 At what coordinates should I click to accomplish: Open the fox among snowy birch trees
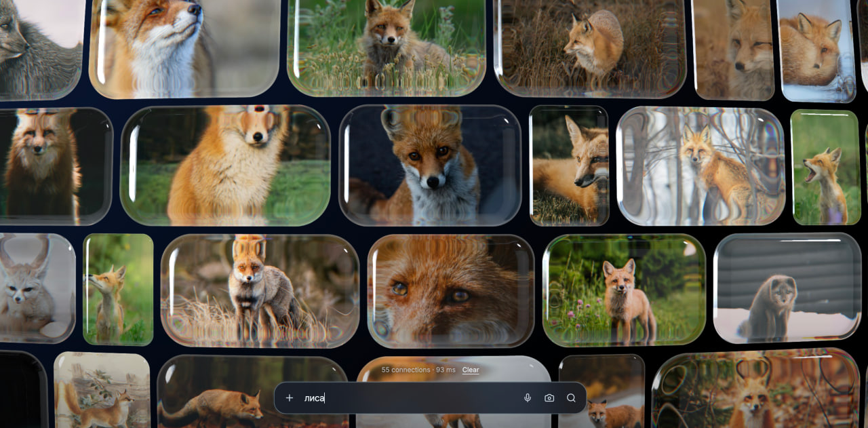(701, 166)
